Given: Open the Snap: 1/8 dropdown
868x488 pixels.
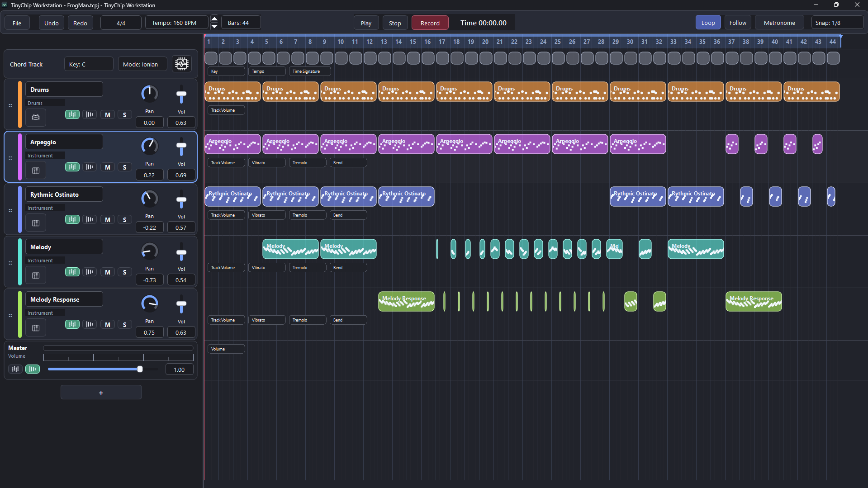Looking at the screenshot, I should click(x=837, y=23).
